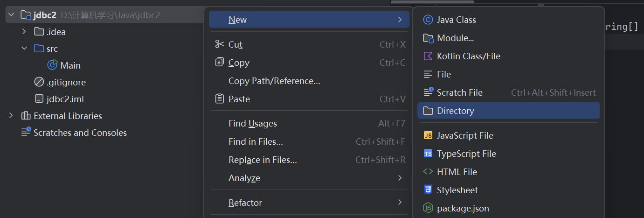The width and height of the screenshot is (644, 218).
Task: Click the project path D:\计算机学习\Java\jdbc2
Action: (111, 15)
